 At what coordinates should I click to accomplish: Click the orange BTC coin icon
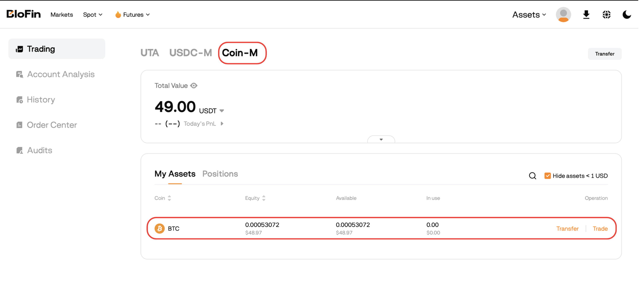pos(160,228)
